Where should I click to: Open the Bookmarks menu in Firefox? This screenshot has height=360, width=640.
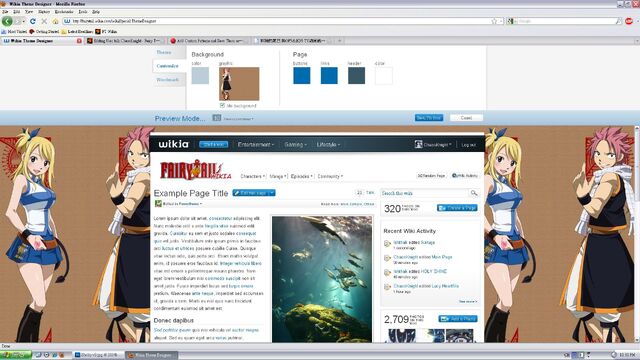[x=64, y=12]
